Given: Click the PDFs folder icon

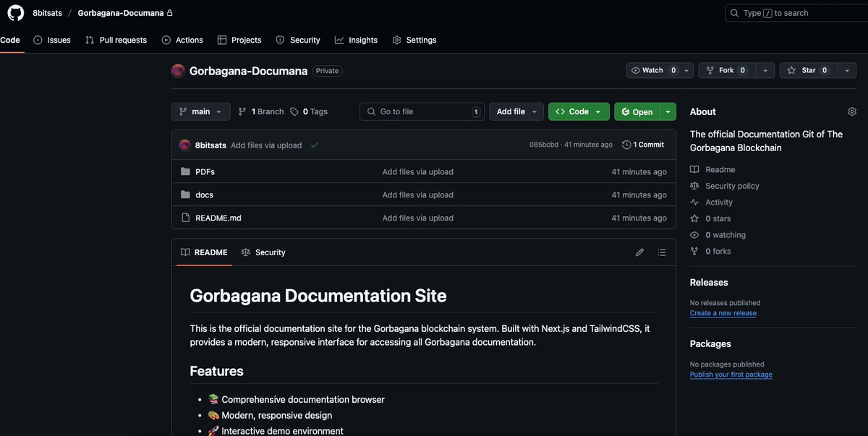Looking at the screenshot, I should (185, 171).
